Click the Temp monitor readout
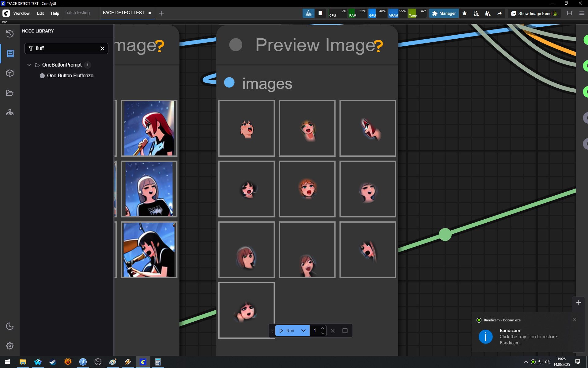 [x=417, y=13]
